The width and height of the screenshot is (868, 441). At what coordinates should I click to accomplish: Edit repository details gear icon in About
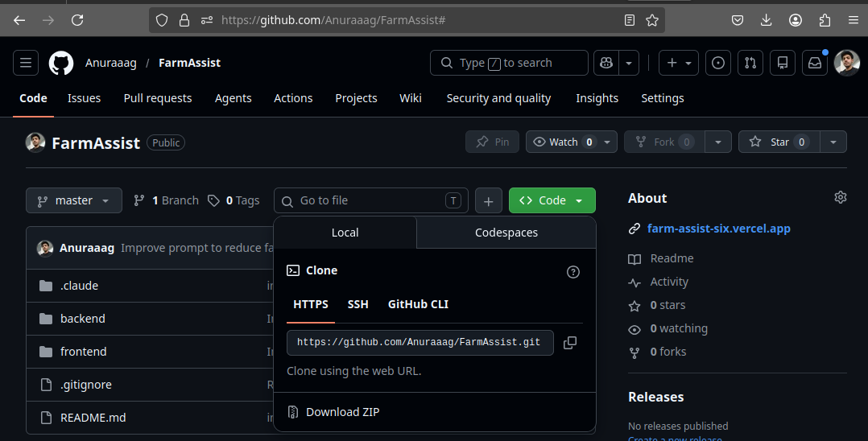[x=841, y=197]
